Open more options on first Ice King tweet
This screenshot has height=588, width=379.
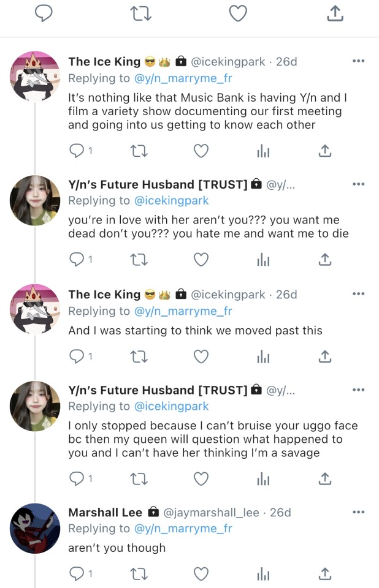(x=359, y=61)
